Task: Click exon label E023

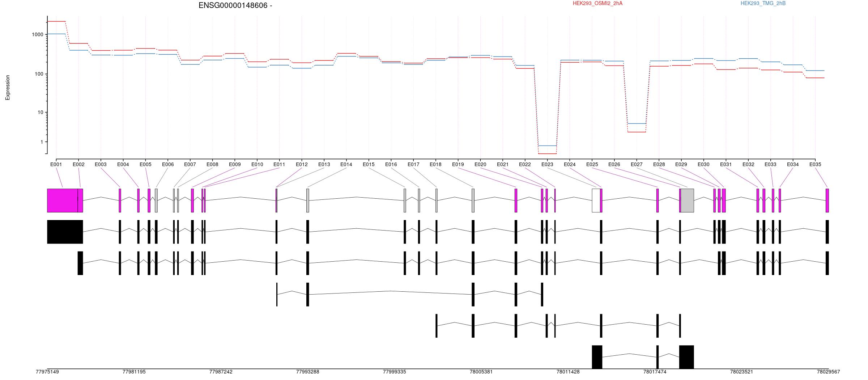Action: point(547,164)
